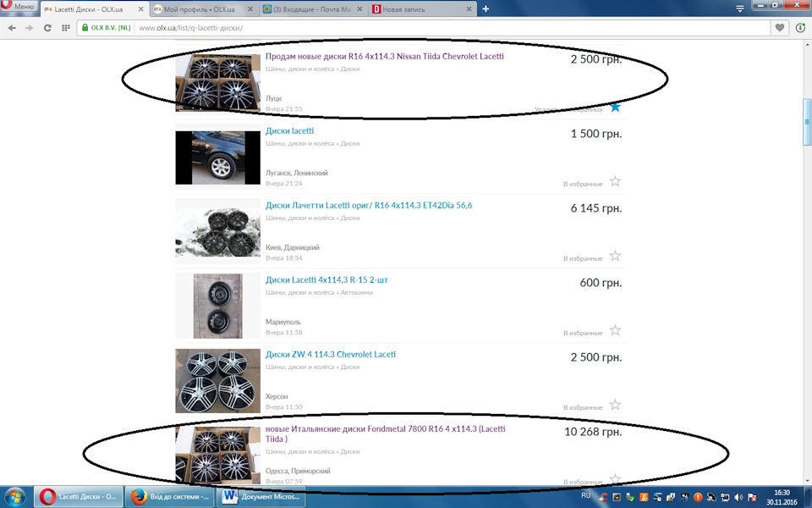Viewport: 812px width, 508px height.
Task: Click category Шины, диски и колёса » Автошины
Action: click(x=319, y=292)
